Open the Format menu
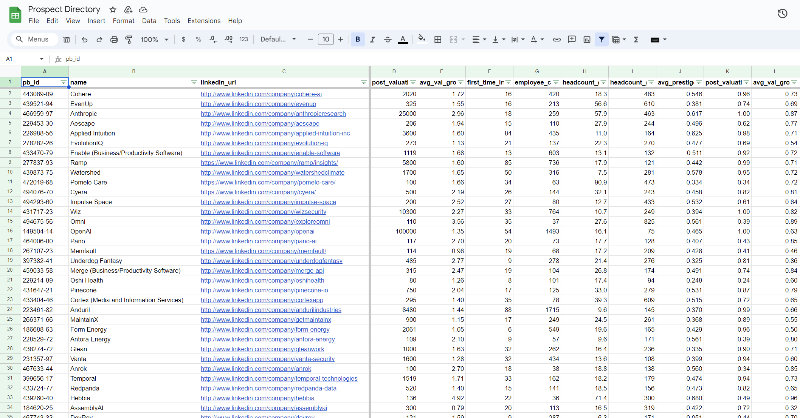This screenshot has height=418, width=800. click(123, 21)
